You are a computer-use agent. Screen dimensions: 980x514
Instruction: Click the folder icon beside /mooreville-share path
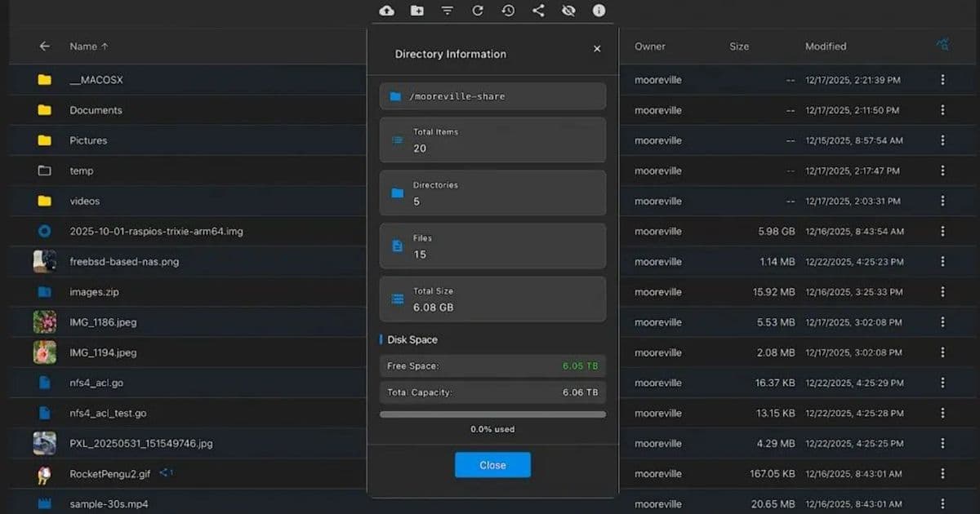pyautogui.click(x=395, y=95)
